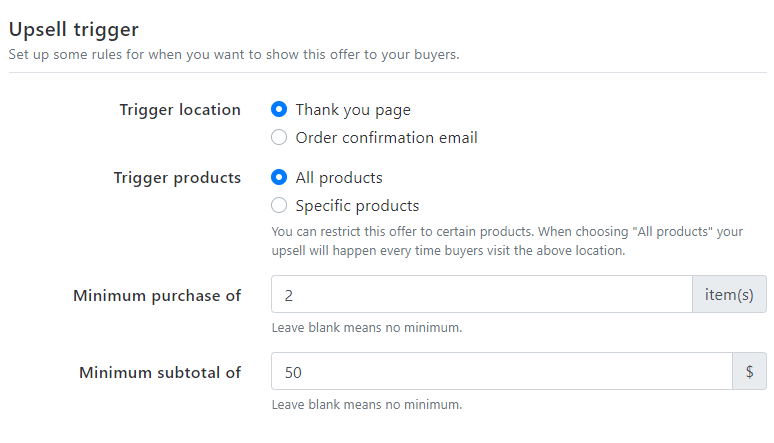774x443 pixels.
Task: Click the Trigger products field label
Action: pyautogui.click(x=177, y=178)
